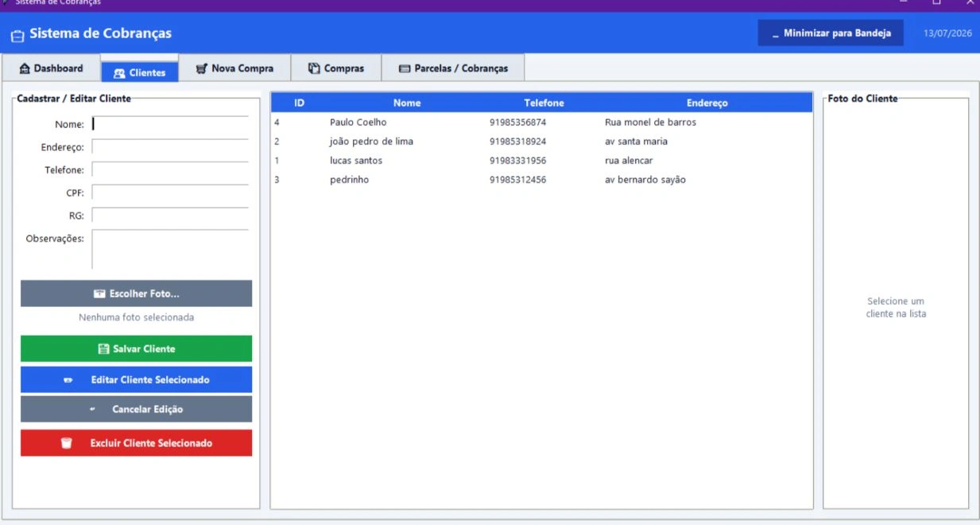This screenshot has height=525, width=980.
Task: Click the date 13/07/2026 in header
Action: [x=947, y=33]
